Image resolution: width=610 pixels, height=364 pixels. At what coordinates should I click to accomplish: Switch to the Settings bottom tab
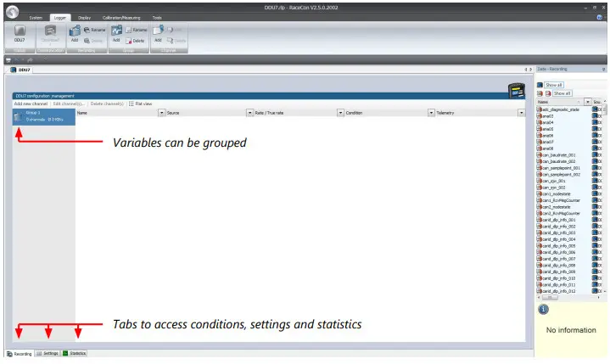point(48,354)
